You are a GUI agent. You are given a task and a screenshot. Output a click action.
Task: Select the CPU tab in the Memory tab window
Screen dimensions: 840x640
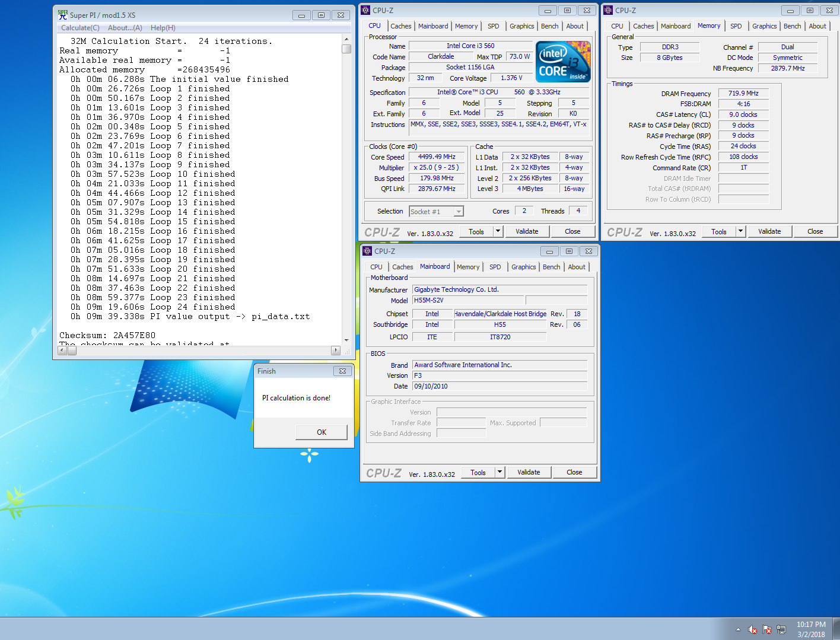(618, 26)
